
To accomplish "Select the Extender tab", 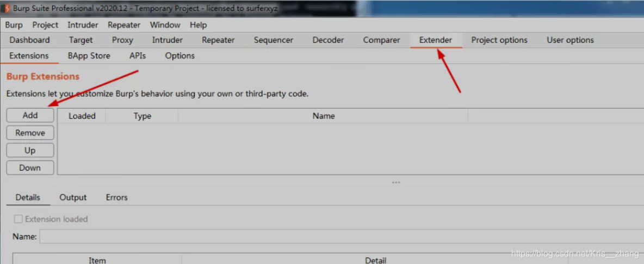I will tap(436, 40).
